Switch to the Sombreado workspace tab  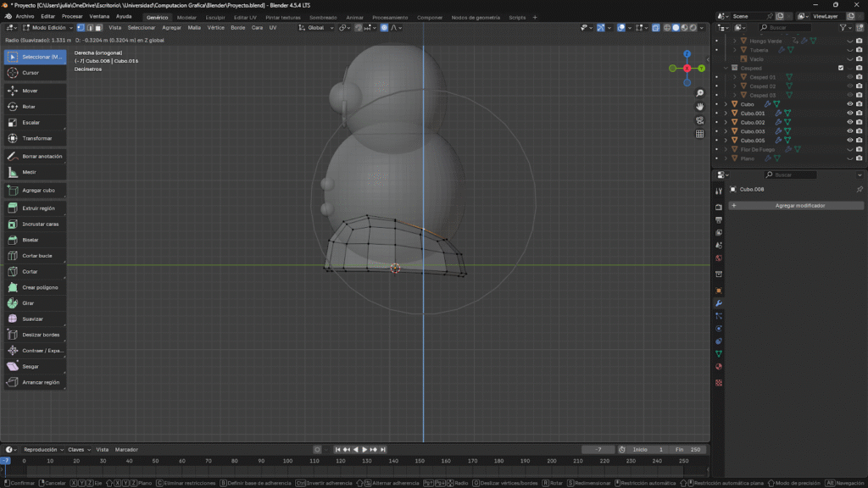point(322,17)
